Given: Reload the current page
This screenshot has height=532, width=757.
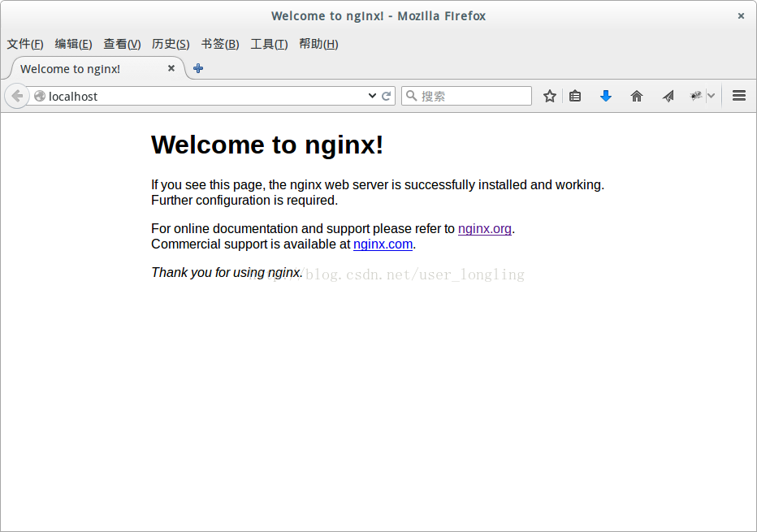Looking at the screenshot, I should (386, 96).
